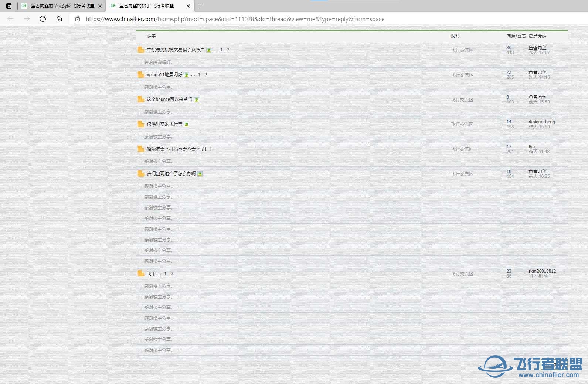Open 飞行交流区 in the 请问出现这个了怎么办啊 row
This screenshot has height=384, width=588.
462,174
